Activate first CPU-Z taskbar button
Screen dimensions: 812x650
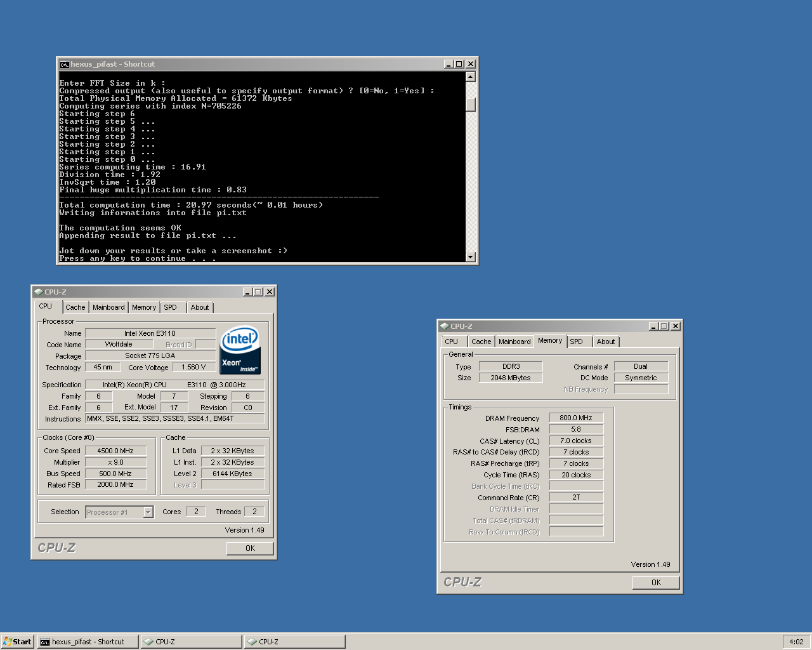(x=191, y=642)
